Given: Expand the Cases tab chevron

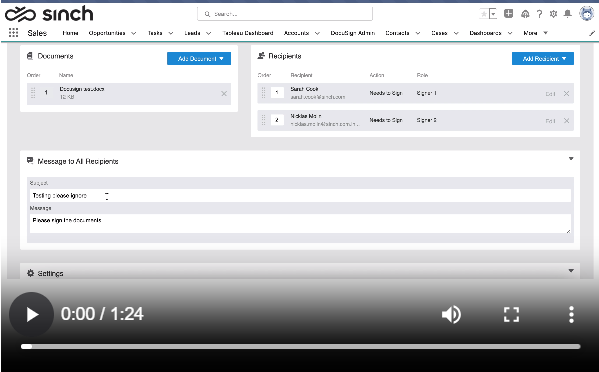Looking at the screenshot, I should click(456, 33).
